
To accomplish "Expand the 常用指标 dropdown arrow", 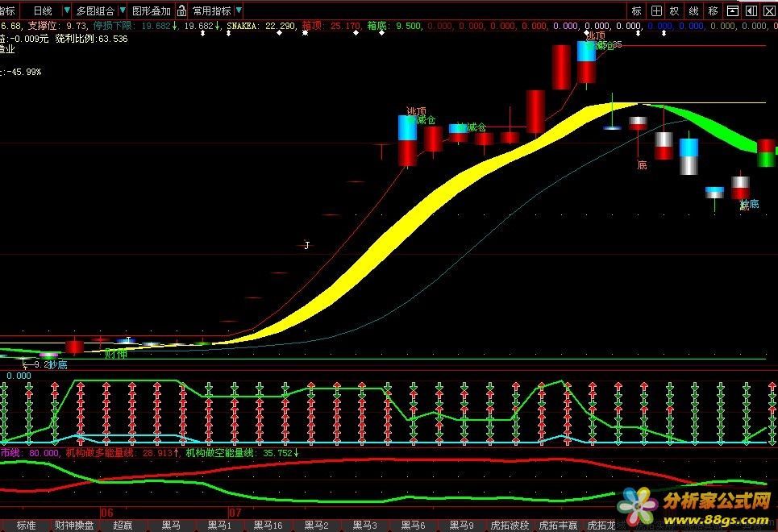I will tap(239, 10).
